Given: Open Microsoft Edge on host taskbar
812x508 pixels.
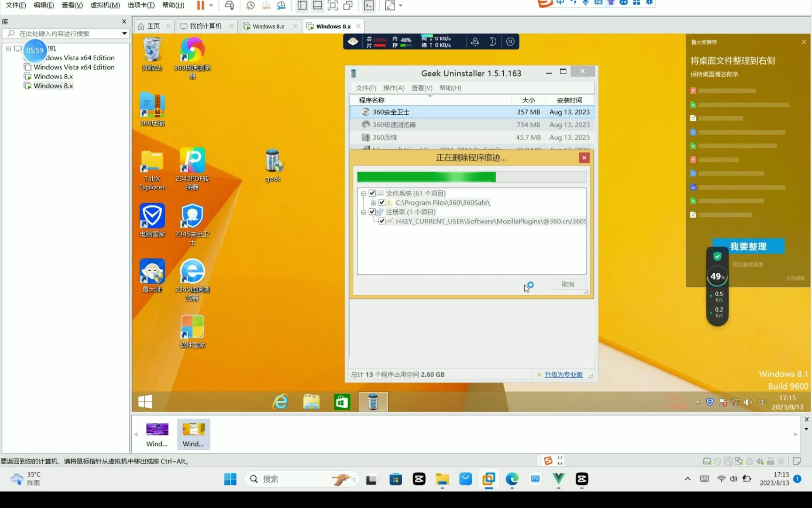Looking at the screenshot, I should tap(512, 479).
